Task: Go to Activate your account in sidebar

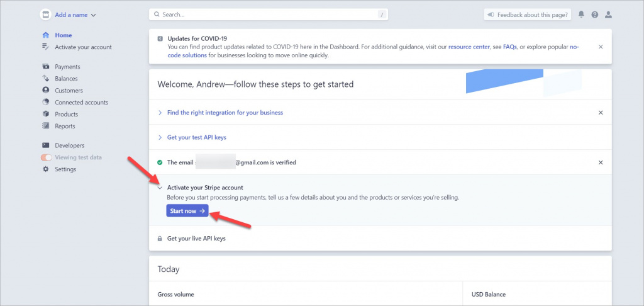Action: click(x=84, y=47)
